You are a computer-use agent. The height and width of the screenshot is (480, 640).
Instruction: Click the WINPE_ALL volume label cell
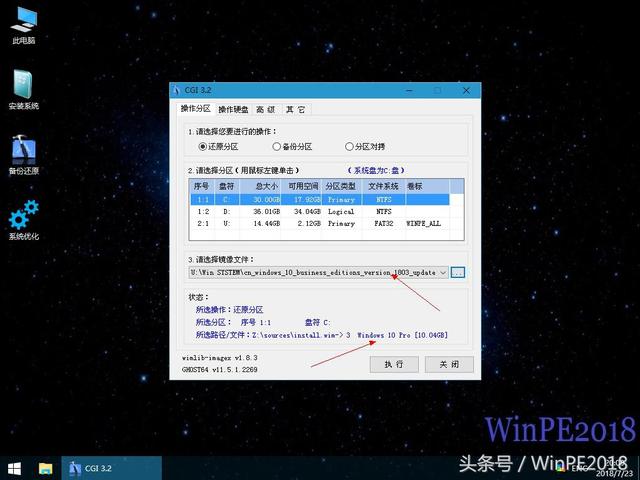(x=424, y=223)
